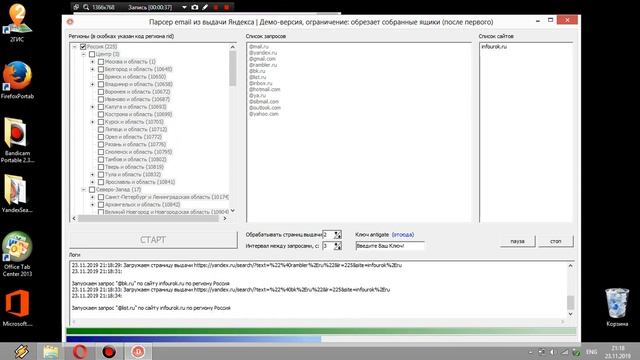Check Брянск и область (10650) checkbox
The image size is (640, 360).
pyautogui.click(x=101, y=77)
